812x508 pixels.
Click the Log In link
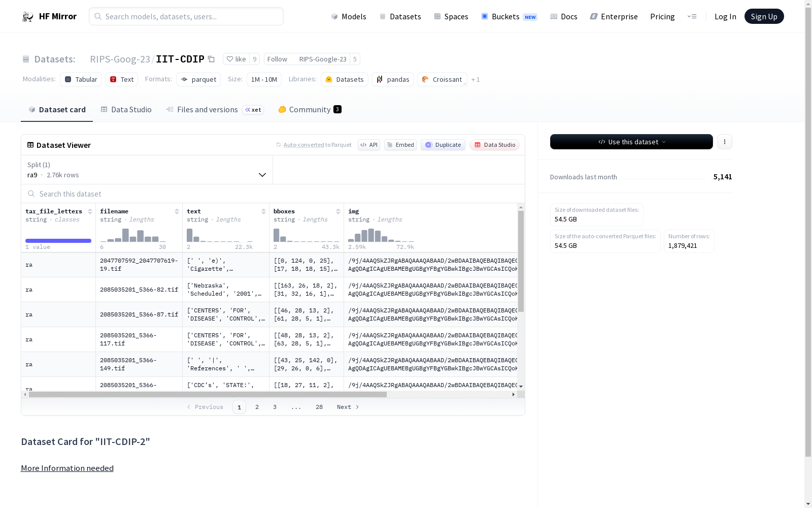[725, 17]
